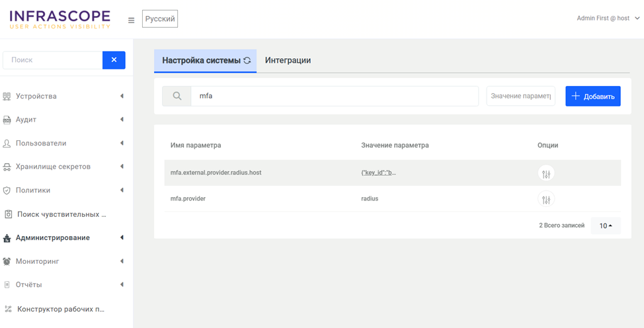This screenshot has height=328, width=644.
Task: Click the Мониторинг sidebar icon
Action: point(7,261)
